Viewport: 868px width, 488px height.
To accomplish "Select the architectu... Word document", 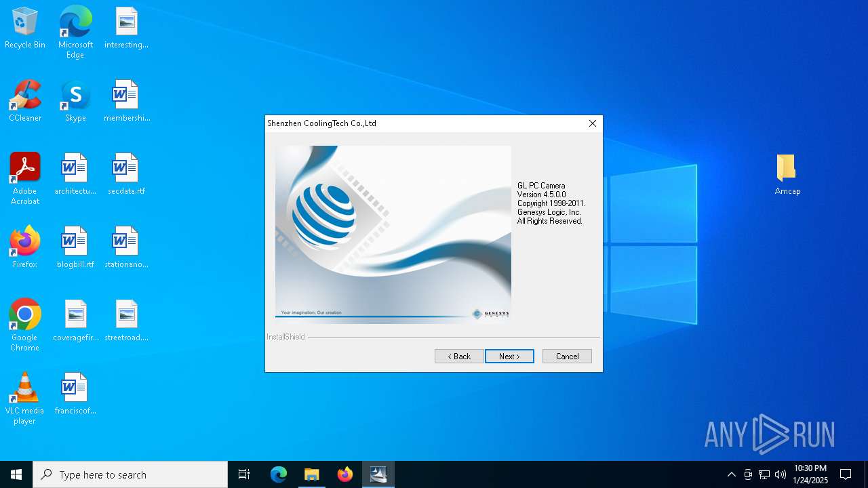I will 75,175.
